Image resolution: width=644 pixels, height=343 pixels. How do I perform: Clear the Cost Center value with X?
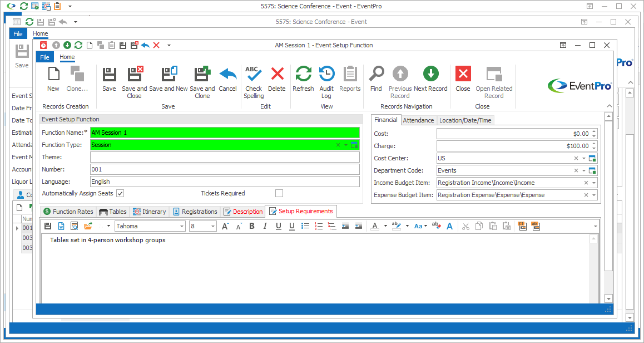[576, 158]
